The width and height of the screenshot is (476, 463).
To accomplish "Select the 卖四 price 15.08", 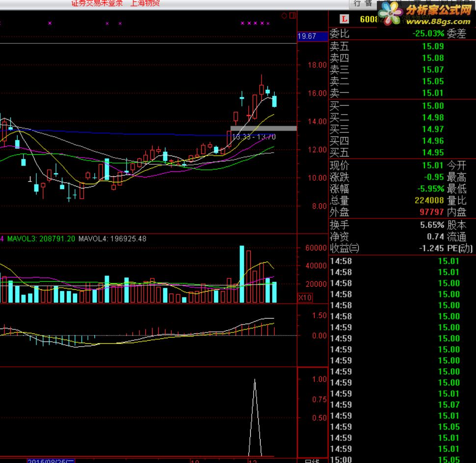I will point(433,58).
